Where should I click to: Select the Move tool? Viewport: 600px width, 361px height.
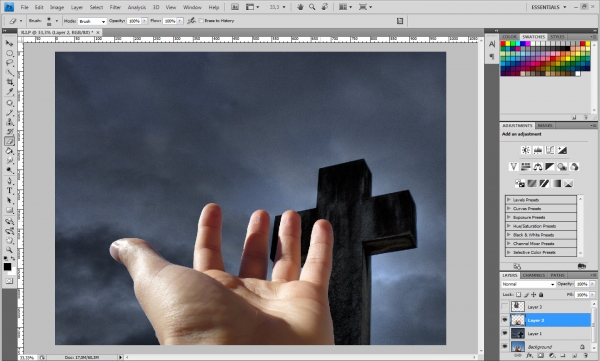pyautogui.click(x=9, y=43)
